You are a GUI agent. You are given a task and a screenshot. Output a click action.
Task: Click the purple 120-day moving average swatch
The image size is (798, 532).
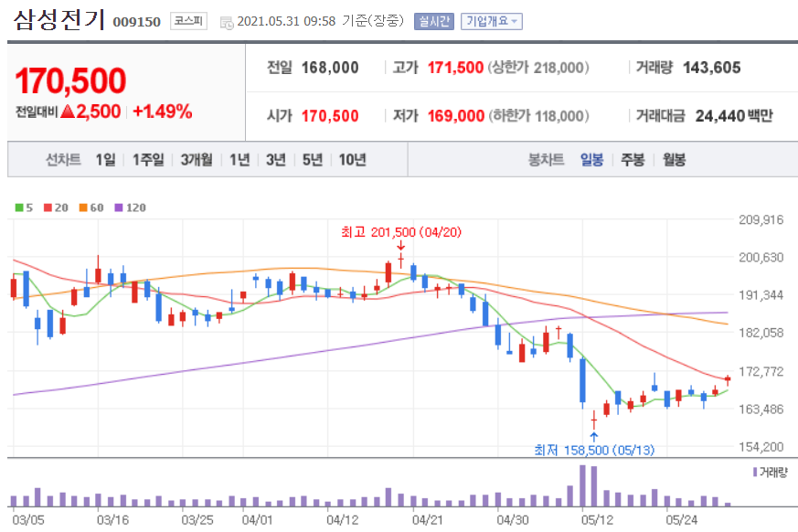tap(119, 207)
